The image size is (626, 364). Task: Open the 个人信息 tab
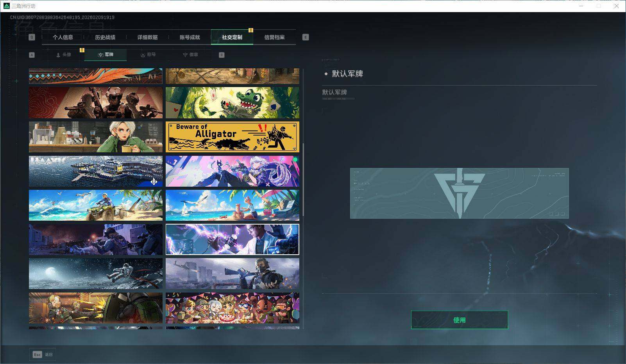tap(63, 37)
